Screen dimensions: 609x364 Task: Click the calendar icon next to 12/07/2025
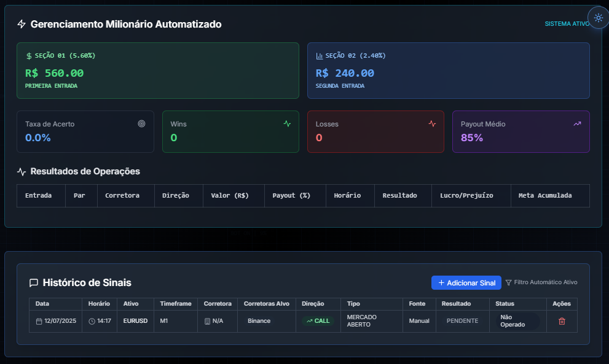pos(39,321)
